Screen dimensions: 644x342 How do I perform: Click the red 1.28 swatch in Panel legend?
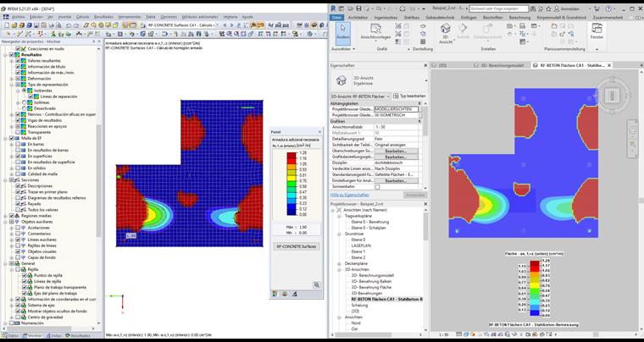point(291,155)
